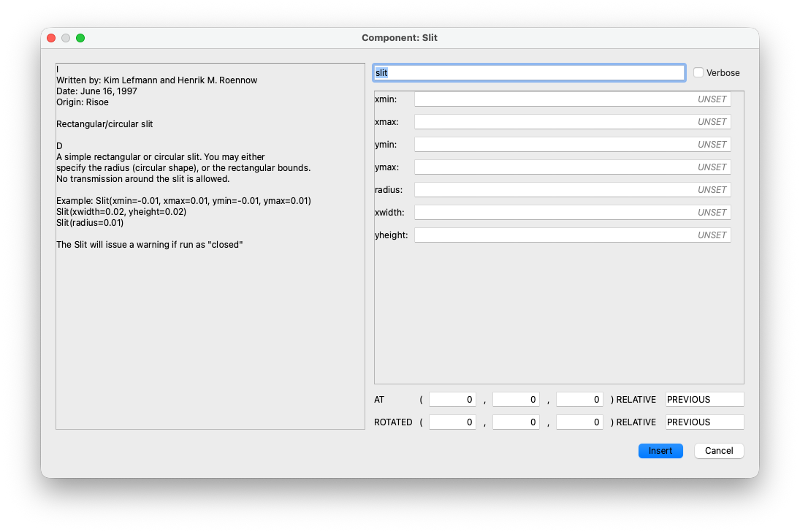Click the second AT coordinate field

coord(516,399)
